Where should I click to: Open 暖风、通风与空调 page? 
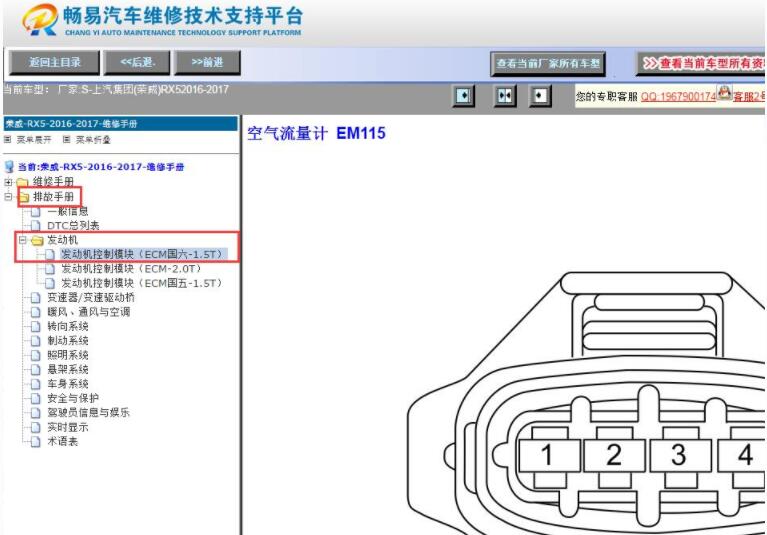[x=89, y=312]
